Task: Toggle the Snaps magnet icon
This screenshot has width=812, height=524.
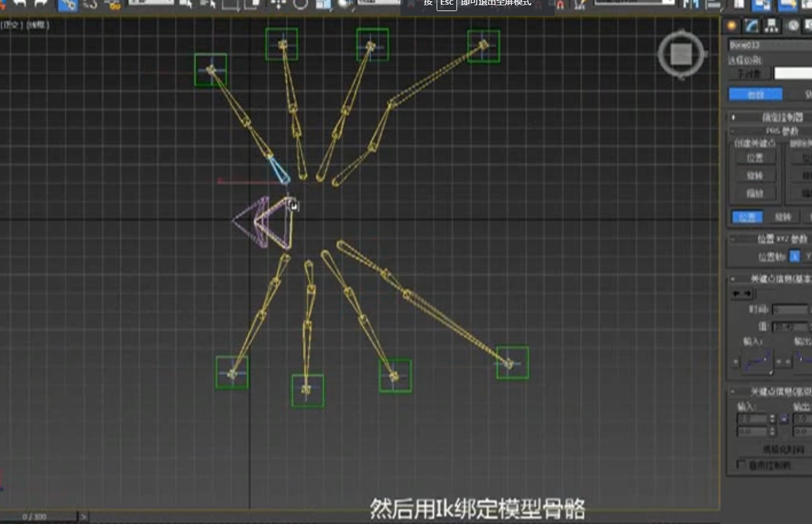Action: (x=560, y=5)
